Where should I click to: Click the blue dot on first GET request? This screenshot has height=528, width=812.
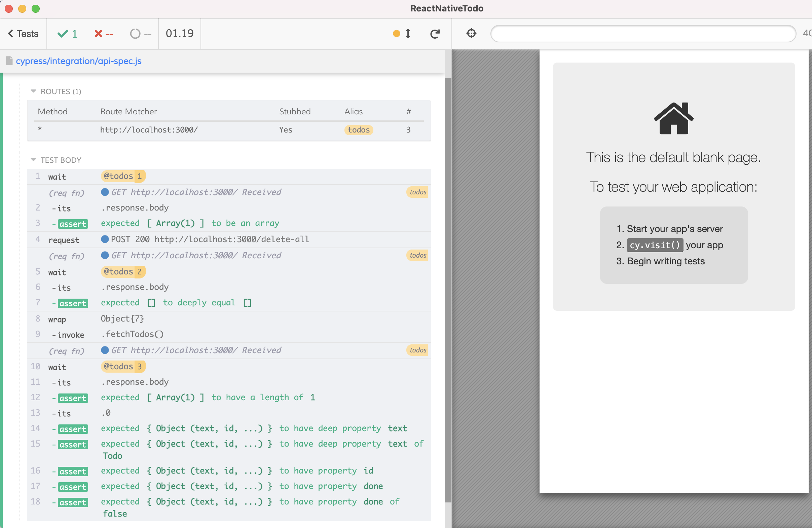(x=105, y=192)
